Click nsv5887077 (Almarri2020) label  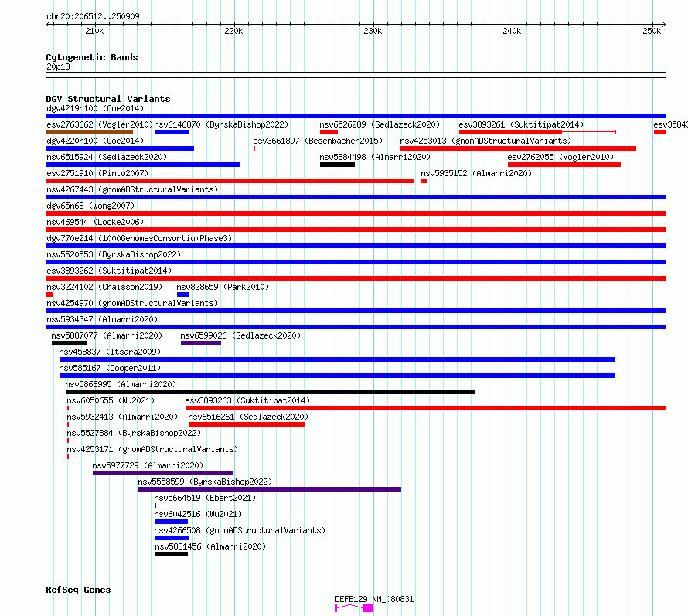pyautogui.click(x=107, y=335)
